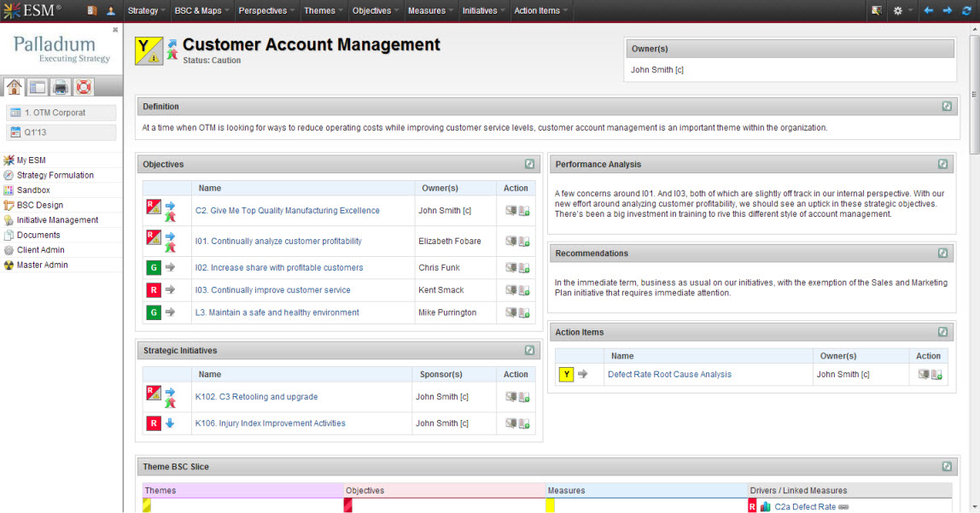Open Sandbox in sidebar
Screen dimensions: 980x513
(x=33, y=190)
